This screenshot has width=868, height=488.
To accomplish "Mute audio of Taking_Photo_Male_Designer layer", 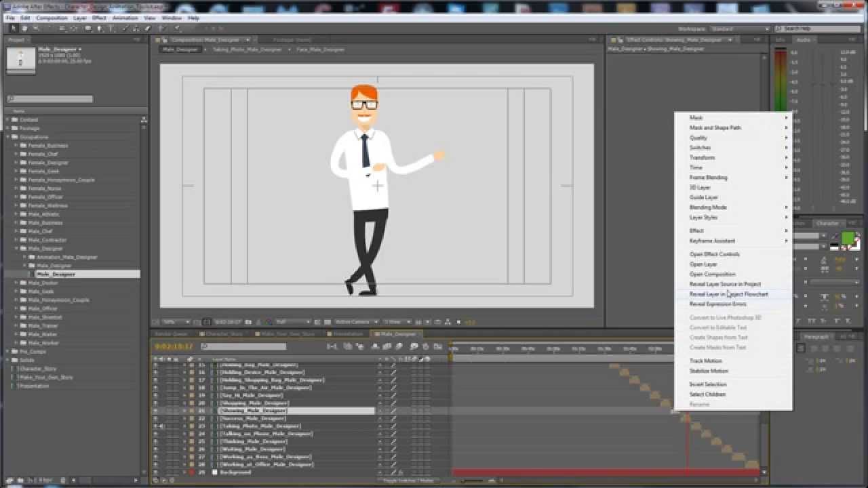I will (x=162, y=426).
